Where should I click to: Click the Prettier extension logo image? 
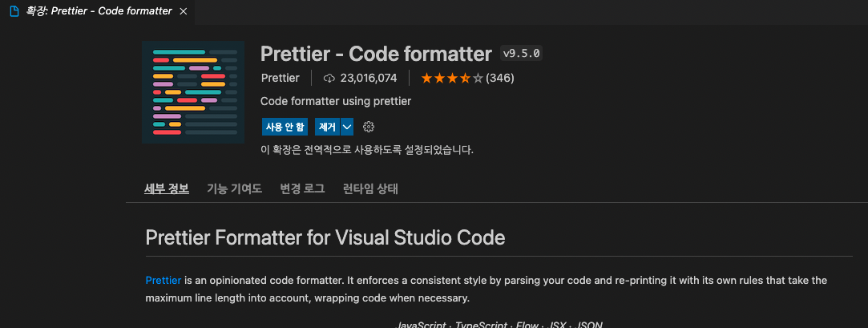[x=193, y=92]
